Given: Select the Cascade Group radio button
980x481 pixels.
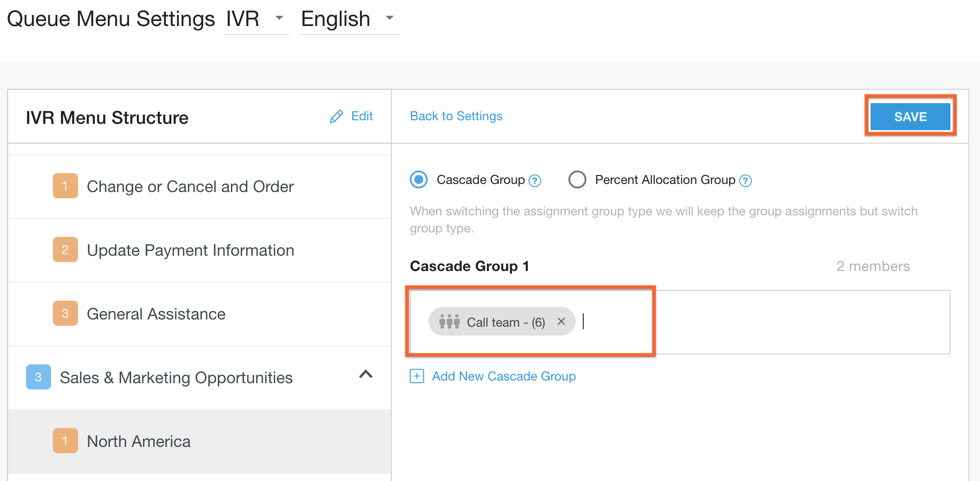Looking at the screenshot, I should pos(419,180).
